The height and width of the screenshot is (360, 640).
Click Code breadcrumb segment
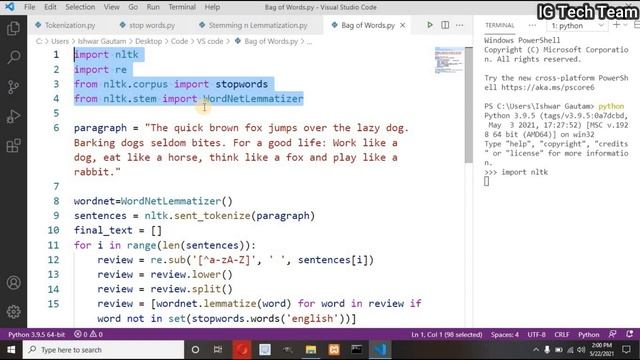click(179, 41)
